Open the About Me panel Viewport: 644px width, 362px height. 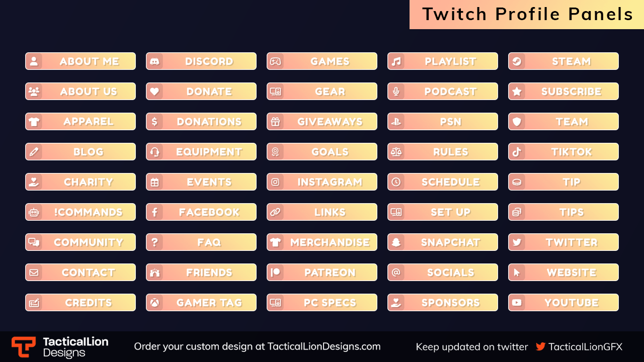click(x=80, y=61)
